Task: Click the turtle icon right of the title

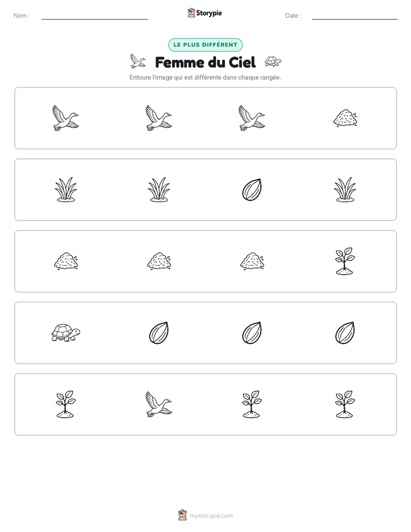Action: tap(273, 62)
